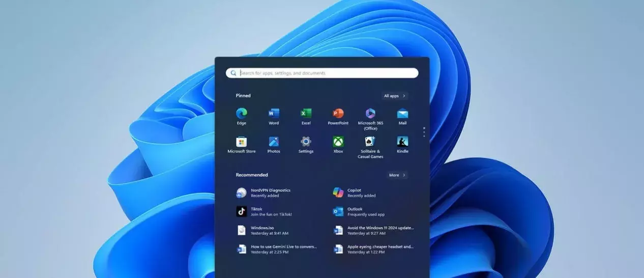
Task: Click the NordVPN Diagnostics icon
Action: click(x=242, y=193)
